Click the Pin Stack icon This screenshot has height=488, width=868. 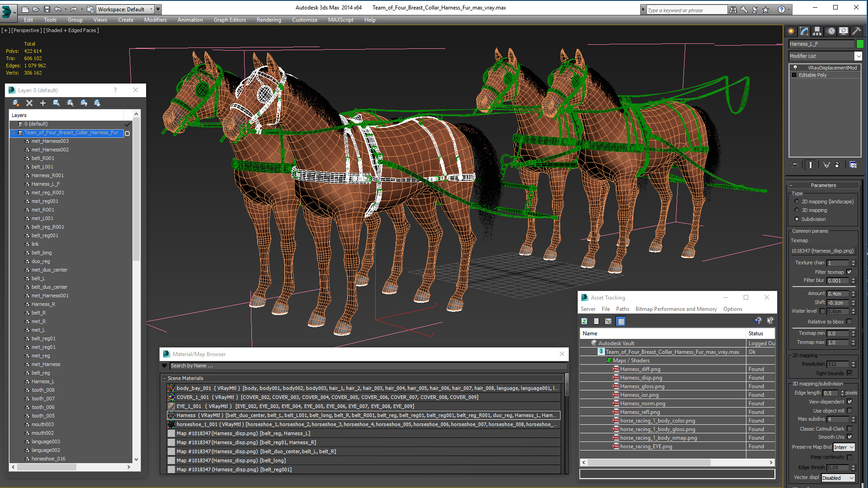coord(794,165)
